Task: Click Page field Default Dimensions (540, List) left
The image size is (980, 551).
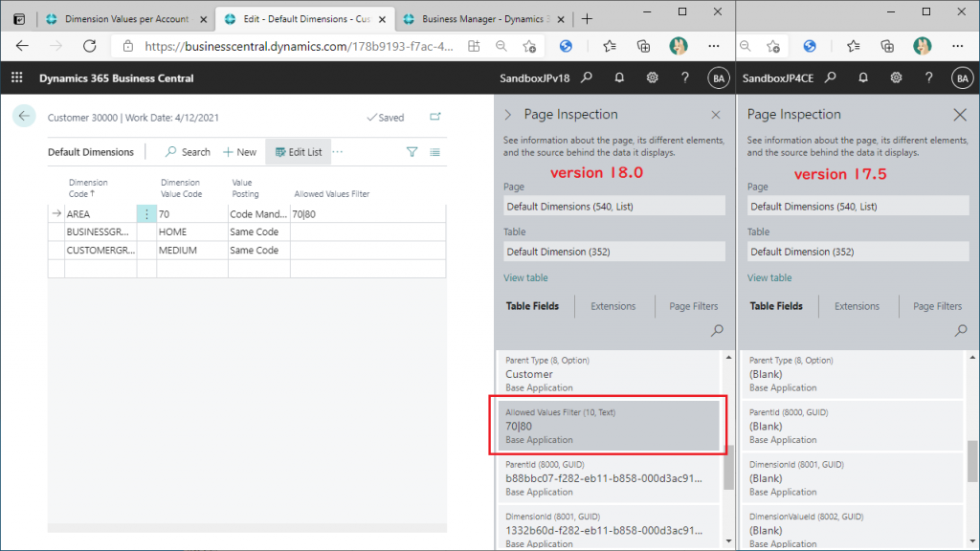Action: click(x=614, y=207)
